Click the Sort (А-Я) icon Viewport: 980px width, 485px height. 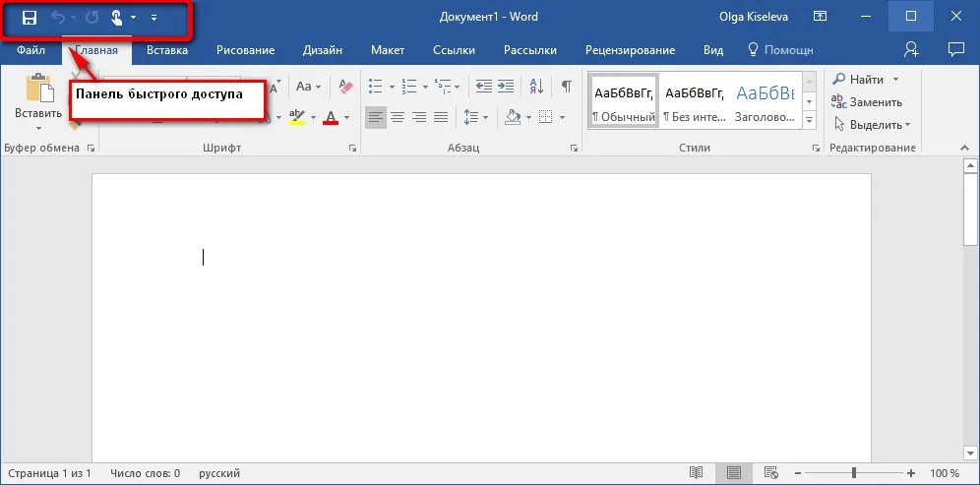pos(536,87)
